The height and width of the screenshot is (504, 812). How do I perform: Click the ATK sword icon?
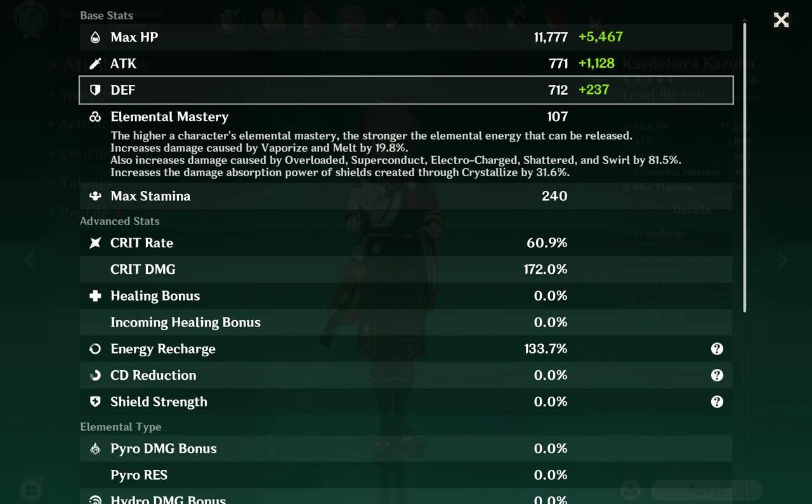click(x=95, y=63)
